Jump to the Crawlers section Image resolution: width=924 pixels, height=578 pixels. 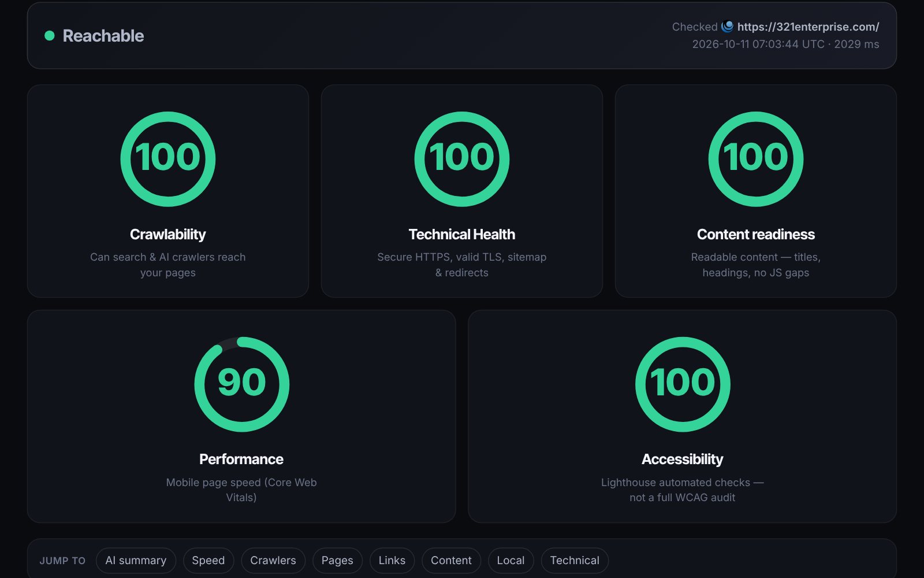coord(273,561)
